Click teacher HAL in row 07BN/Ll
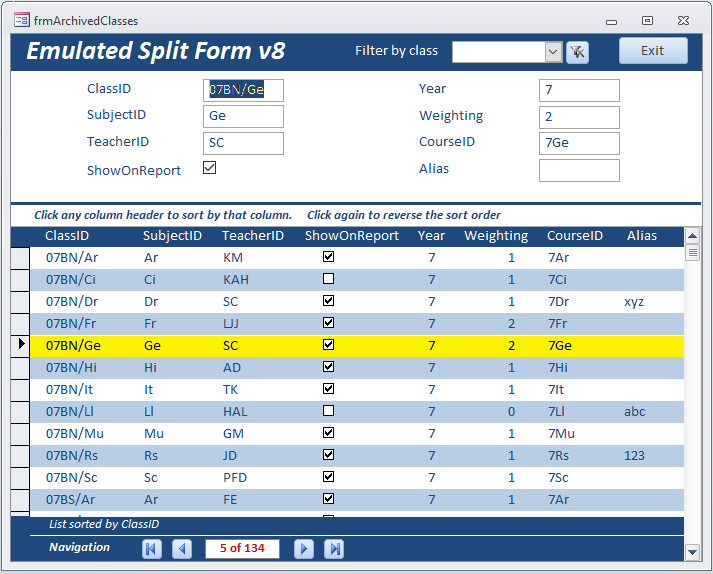The width and height of the screenshot is (713, 574). (235, 412)
